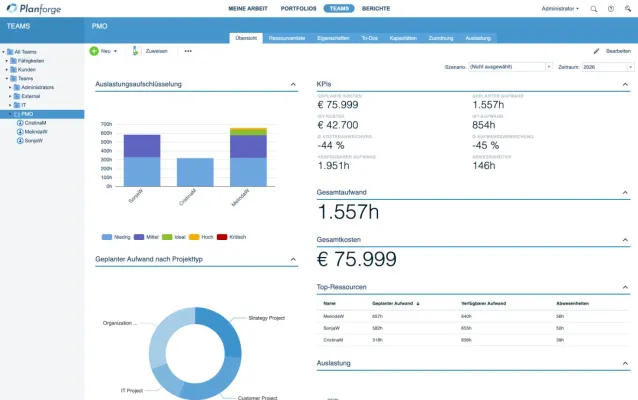Click the Planforge logo
This screenshot has width=638, height=400.
click(34, 9)
